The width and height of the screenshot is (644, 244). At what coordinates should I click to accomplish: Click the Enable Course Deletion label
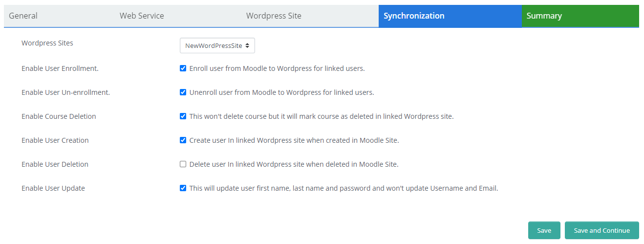click(x=59, y=116)
